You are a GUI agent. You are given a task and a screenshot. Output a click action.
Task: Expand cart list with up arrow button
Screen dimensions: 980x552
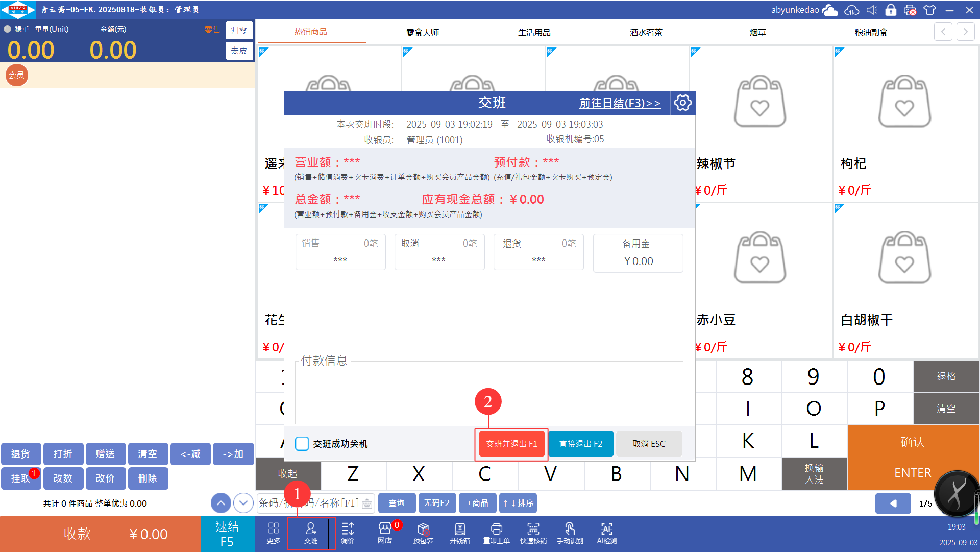click(220, 503)
